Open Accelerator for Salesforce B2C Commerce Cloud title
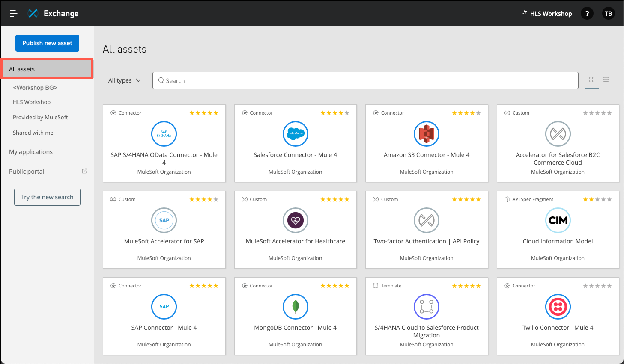 coord(558,159)
